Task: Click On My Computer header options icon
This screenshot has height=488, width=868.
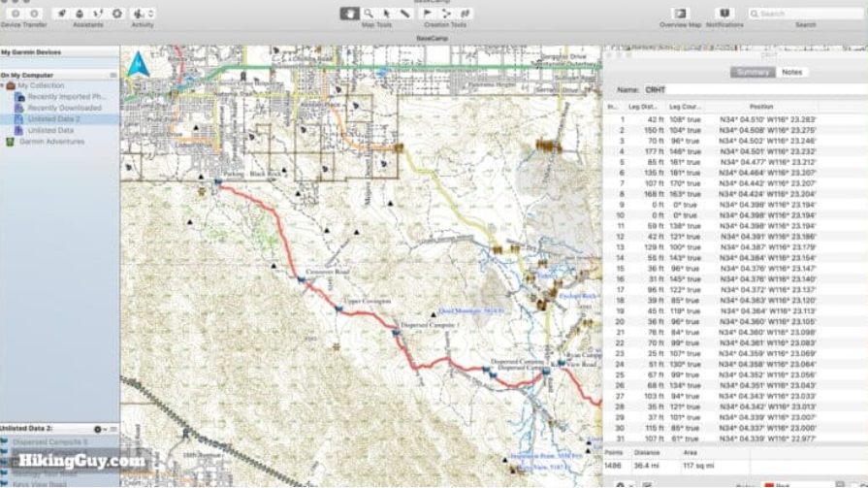Action: [113, 75]
